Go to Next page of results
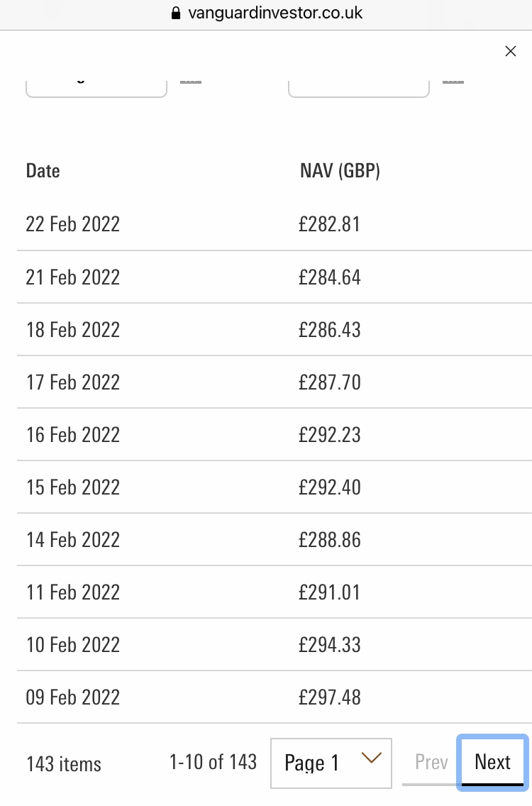Screen dimensions: 532x806 click(x=492, y=762)
